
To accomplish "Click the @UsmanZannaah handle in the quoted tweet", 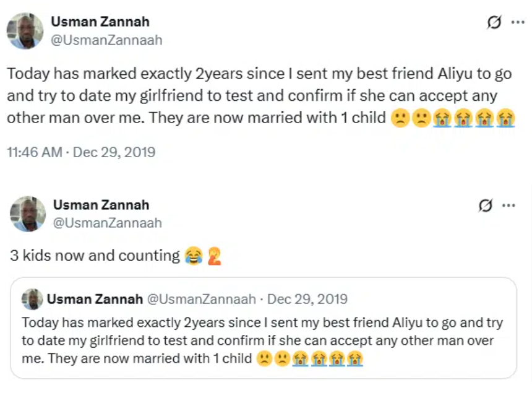I will [x=201, y=299].
